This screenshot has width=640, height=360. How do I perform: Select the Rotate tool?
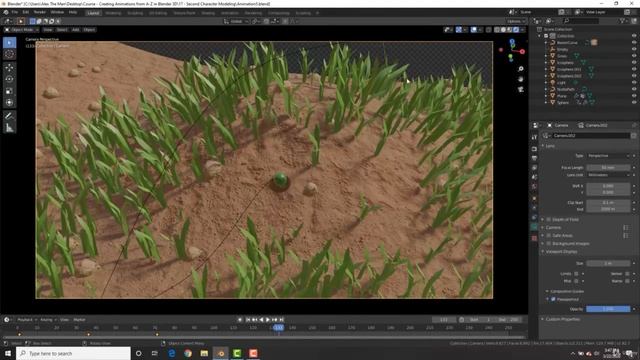pyautogui.click(x=9, y=79)
